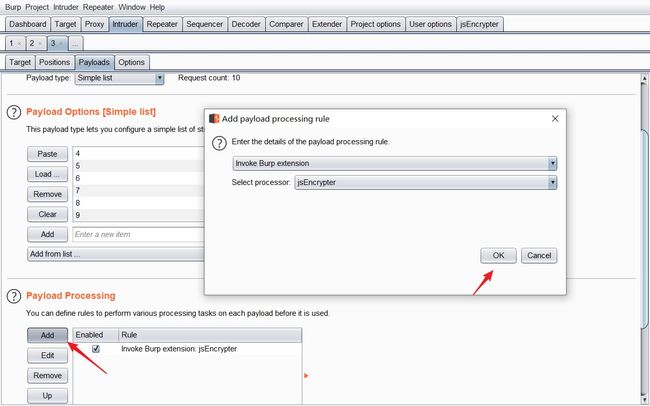Select payload list item 8
The image size is (650, 406).
(x=138, y=203)
